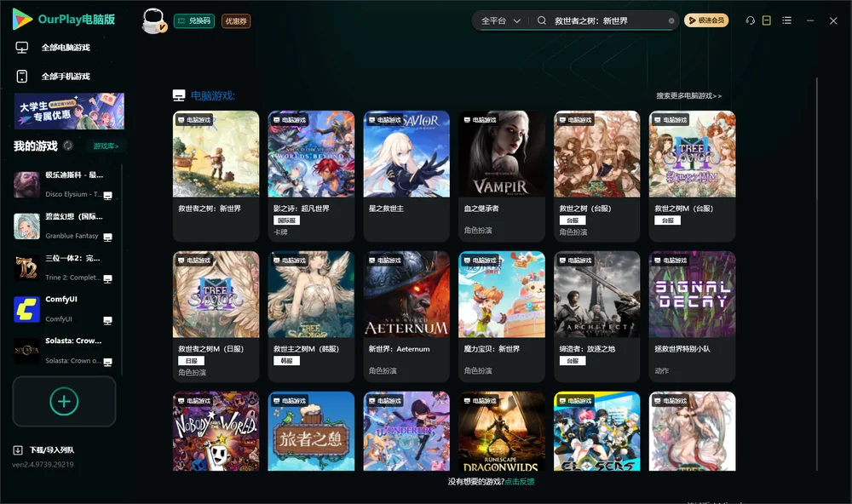The image size is (852, 504).
Task: Open the customer support headset icon
Action: [x=750, y=20]
